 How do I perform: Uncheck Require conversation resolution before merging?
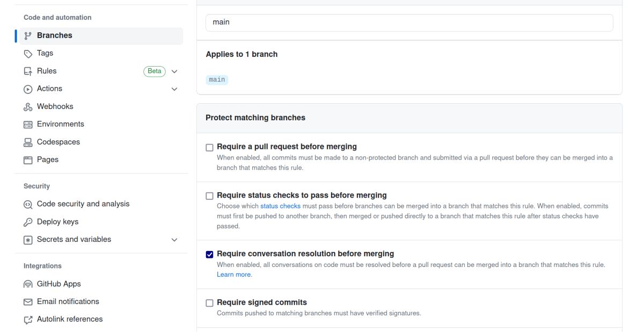click(x=210, y=254)
